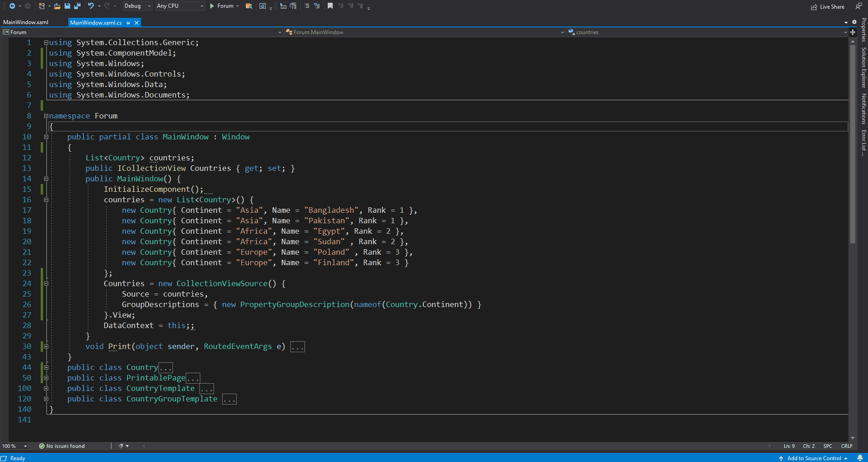Open the Properties side panel tab

863,30
